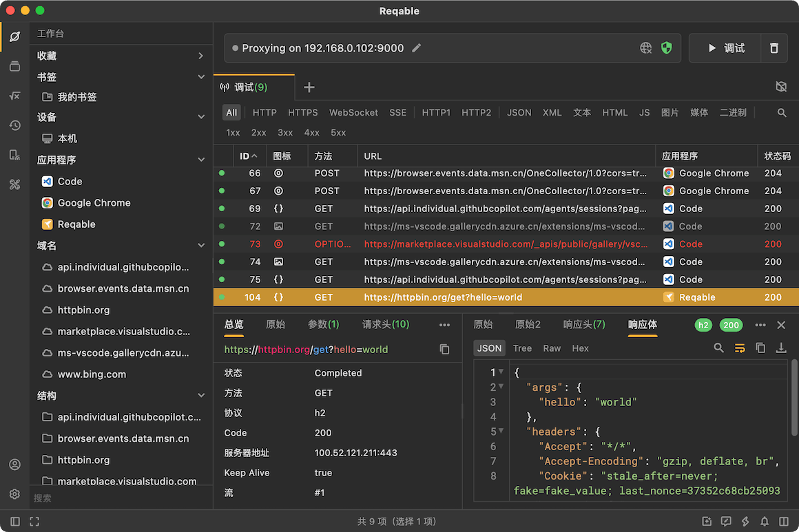Open the 响应头(7) tab
Viewport: 799px width, 532px height.
[x=584, y=325]
